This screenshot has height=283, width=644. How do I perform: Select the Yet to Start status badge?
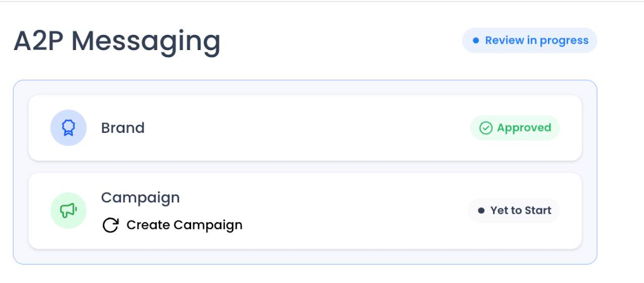514,211
